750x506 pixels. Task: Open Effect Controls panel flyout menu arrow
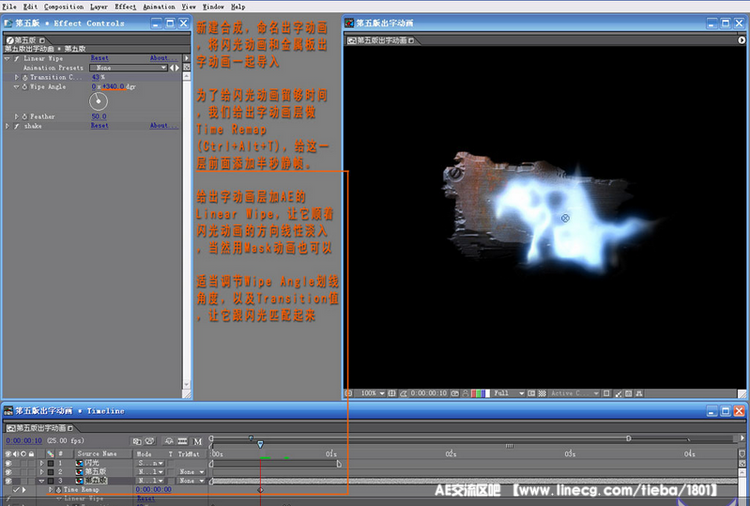(x=187, y=58)
